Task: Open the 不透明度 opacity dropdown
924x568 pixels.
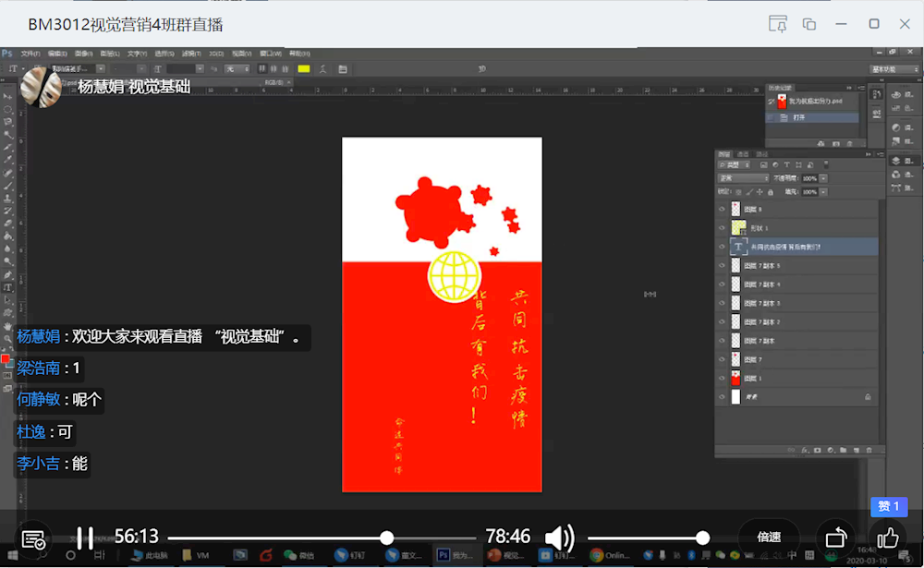Action: tap(821, 178)
